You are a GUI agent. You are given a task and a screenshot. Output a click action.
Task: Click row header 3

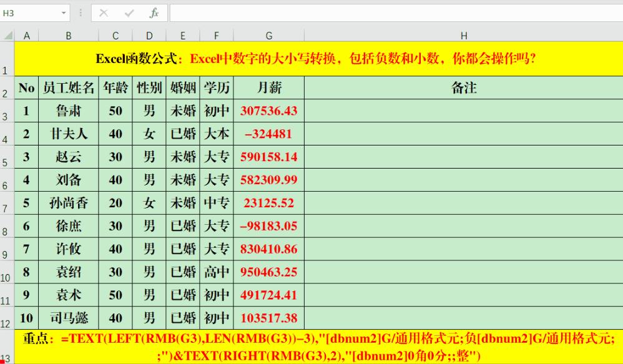point(8,111)
